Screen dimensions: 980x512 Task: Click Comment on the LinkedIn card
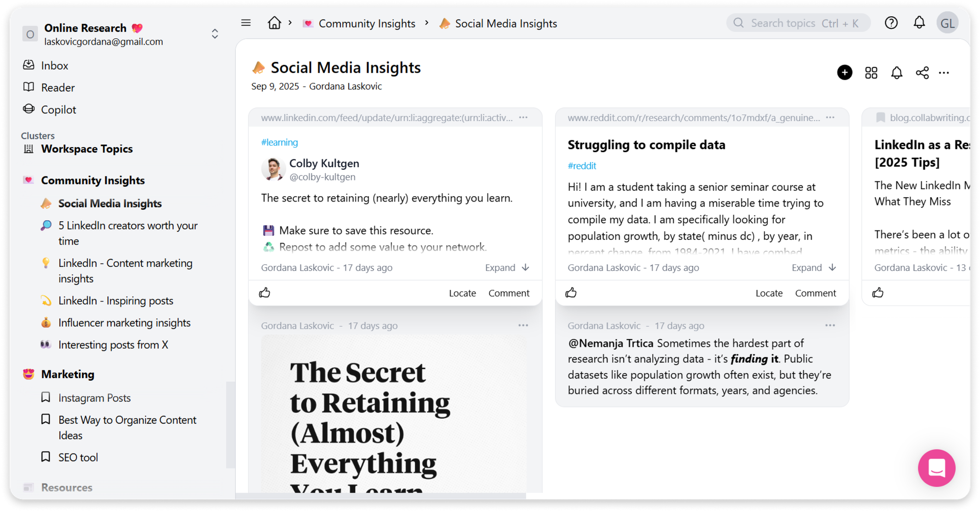point(509,293)
